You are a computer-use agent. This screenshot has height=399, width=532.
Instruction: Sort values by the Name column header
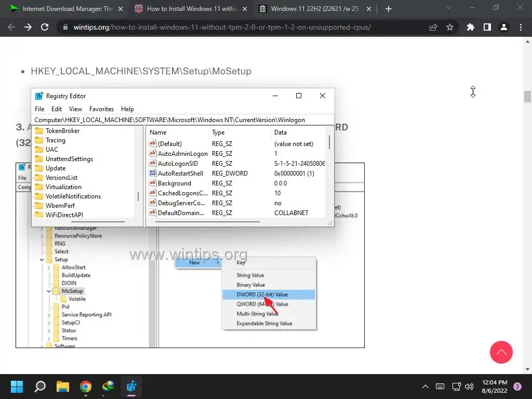(178, 132)
